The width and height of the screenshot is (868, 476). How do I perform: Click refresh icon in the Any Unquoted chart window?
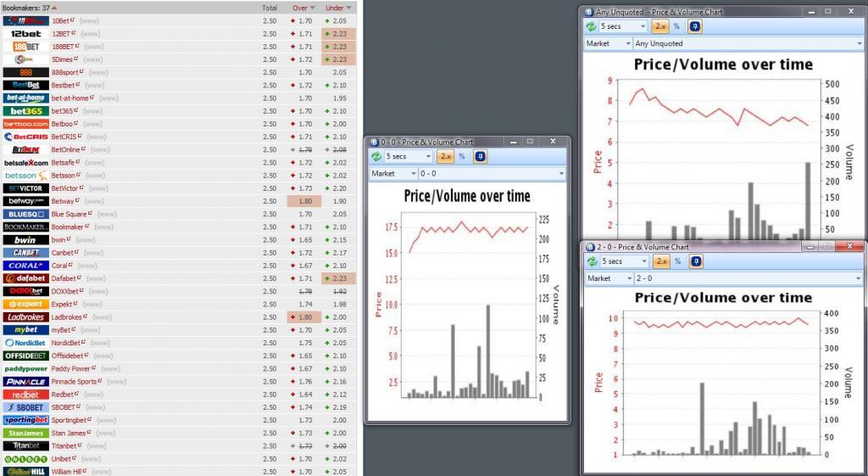click(591, 26)
